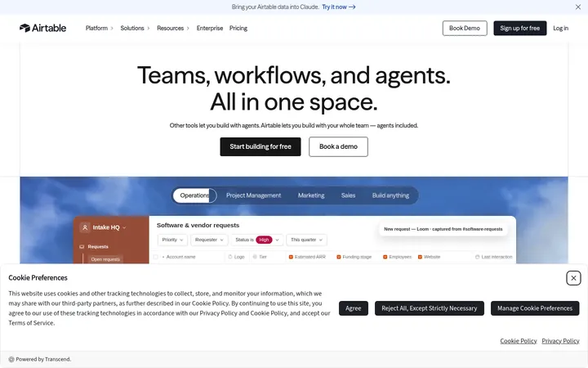Expand the Solutions menu chevron
The height and width of the screenshot is (368, 588).
[x=148, y=28]
